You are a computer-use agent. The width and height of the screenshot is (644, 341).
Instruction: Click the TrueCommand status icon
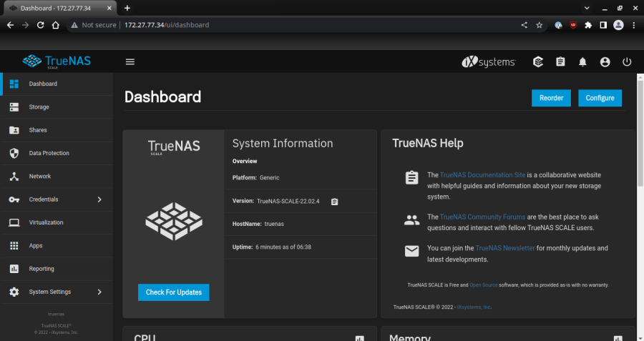pos(538,62)
